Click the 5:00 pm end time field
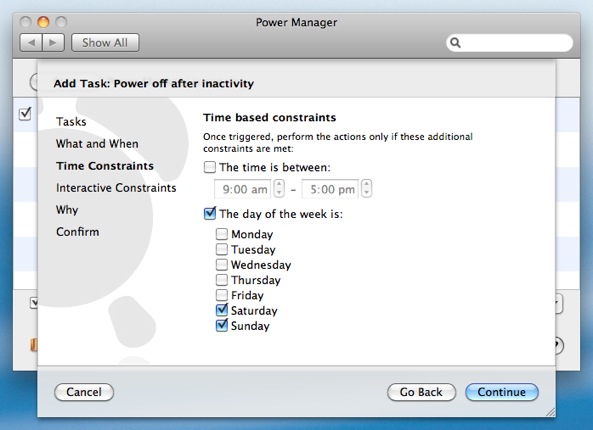This screenshot has width=593, height=430. [330, 189]
